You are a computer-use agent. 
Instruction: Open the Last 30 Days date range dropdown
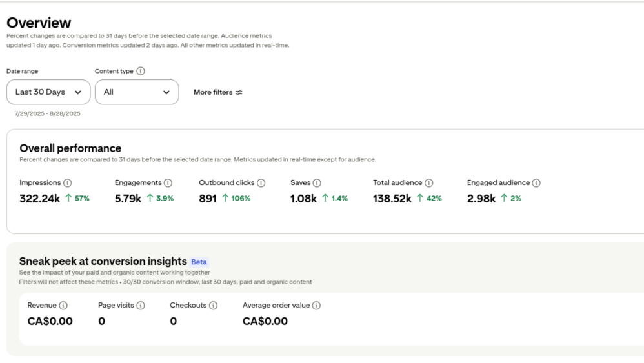(48, 92)
